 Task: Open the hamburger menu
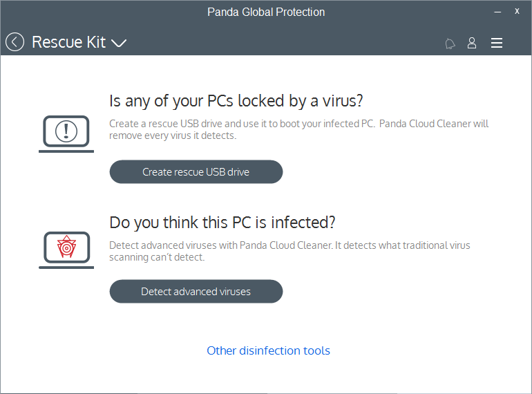coord(497,43)
